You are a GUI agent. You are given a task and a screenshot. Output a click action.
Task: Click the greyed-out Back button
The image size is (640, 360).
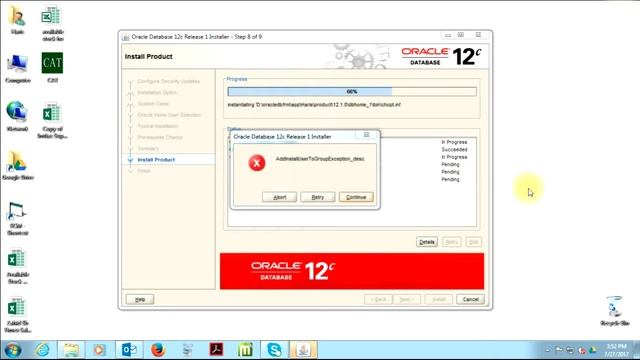[x=378, y=300]
